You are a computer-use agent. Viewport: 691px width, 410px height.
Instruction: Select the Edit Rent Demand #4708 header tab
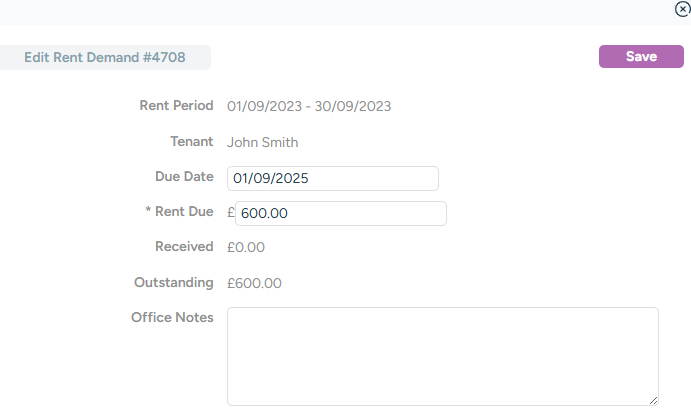[x=104, y=57]
